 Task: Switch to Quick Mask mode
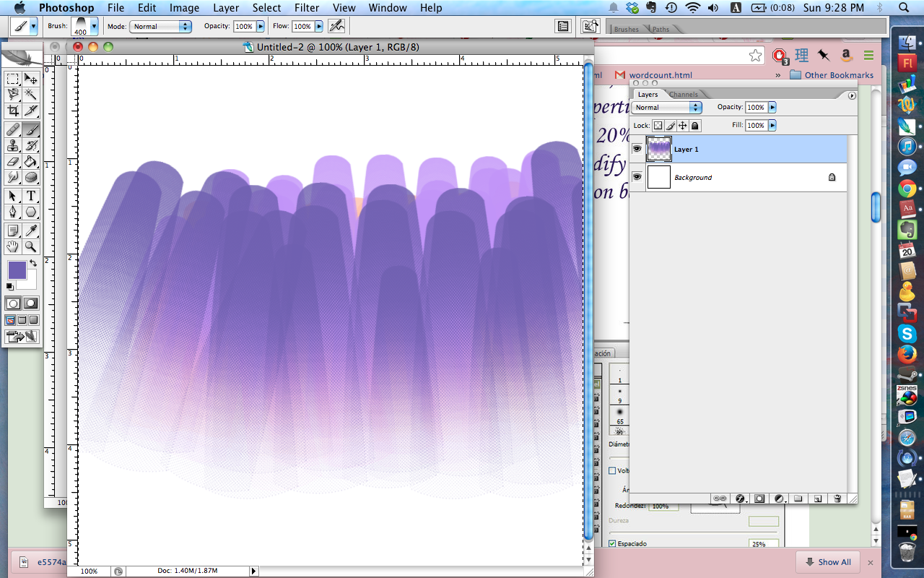pos(31,303)
